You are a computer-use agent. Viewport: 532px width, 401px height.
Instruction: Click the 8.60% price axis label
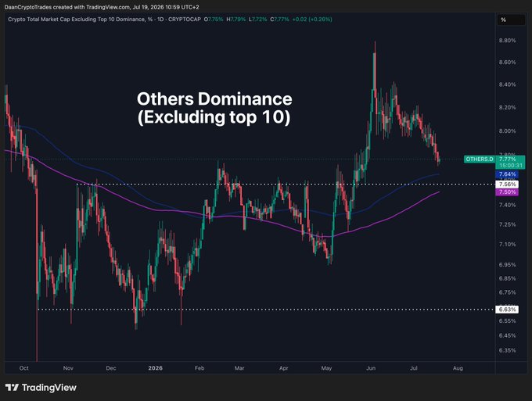coord(507,62)
